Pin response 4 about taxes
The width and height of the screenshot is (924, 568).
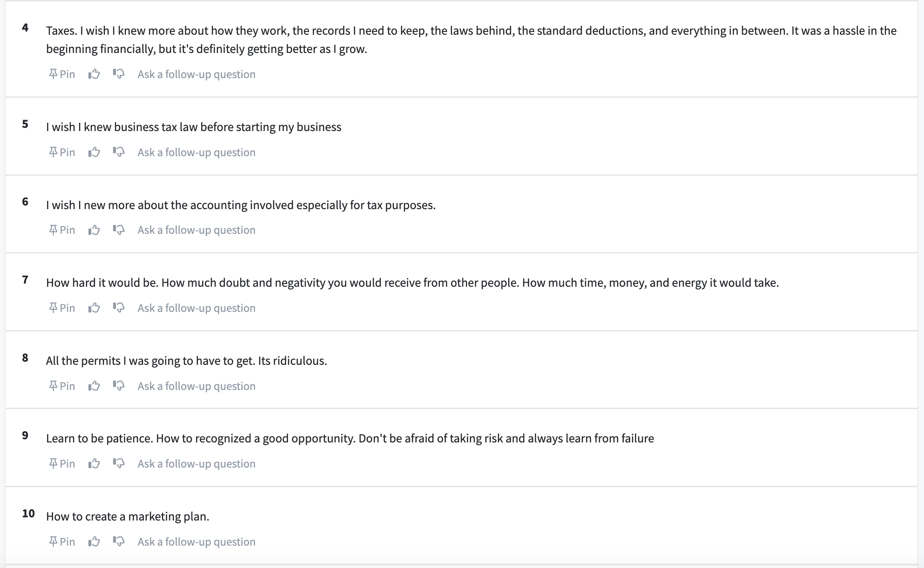(x=62, y=74)
